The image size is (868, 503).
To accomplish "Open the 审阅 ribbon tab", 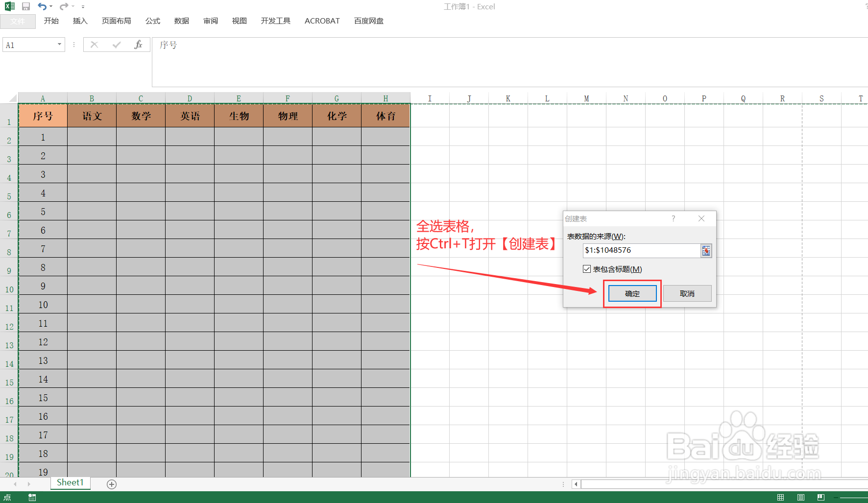I will coord(211,21).
